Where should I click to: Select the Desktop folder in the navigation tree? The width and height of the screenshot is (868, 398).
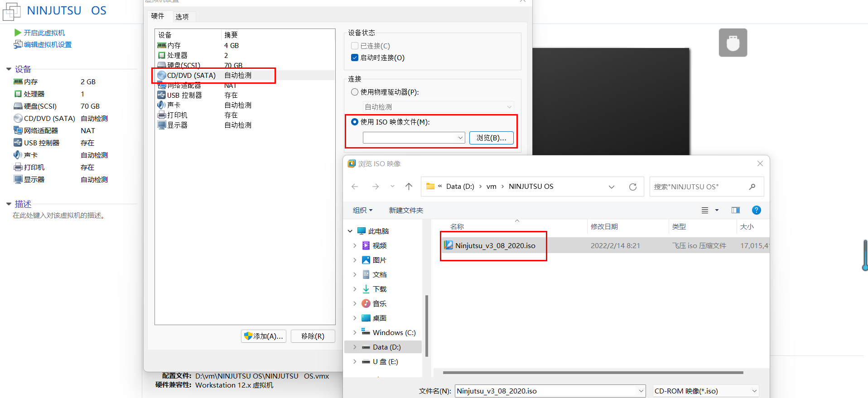tap(380, 318)
